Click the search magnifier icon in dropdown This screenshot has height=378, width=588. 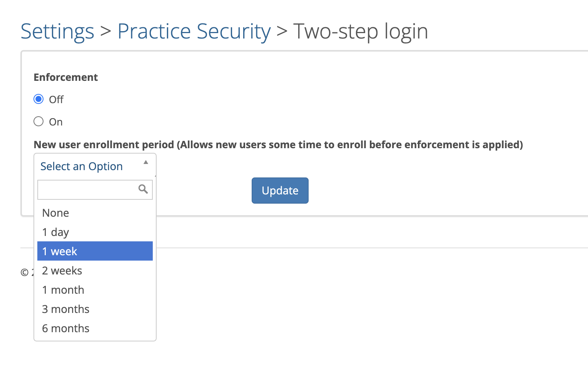[x=143, y=189]
